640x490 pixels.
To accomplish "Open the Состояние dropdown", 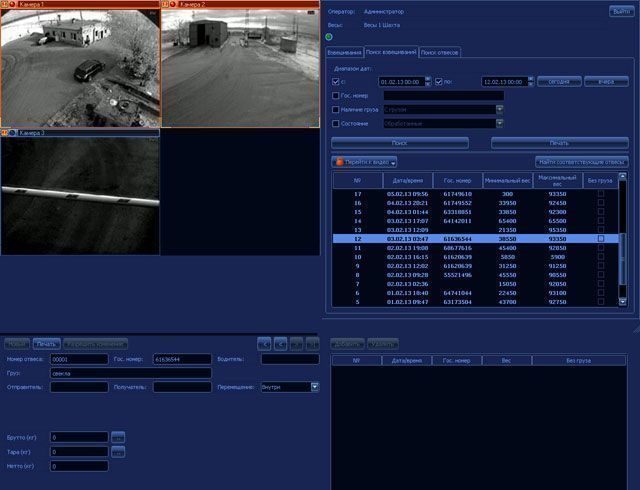I will [x=500, y=123].
